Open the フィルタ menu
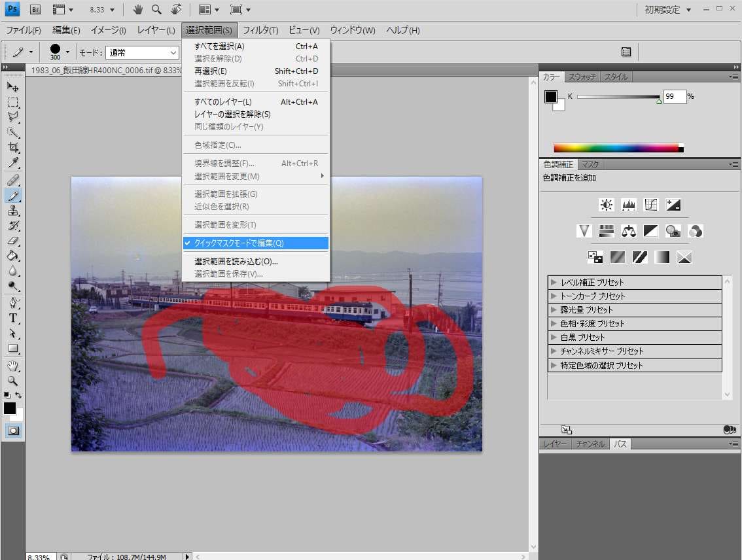742x560 pixels. [260, 30]
